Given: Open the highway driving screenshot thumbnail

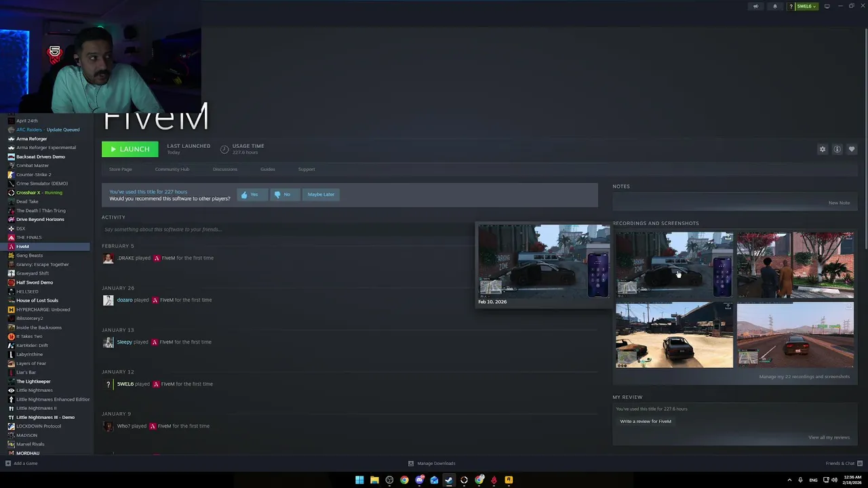Looking at the screenshot, I should (795, 335).
